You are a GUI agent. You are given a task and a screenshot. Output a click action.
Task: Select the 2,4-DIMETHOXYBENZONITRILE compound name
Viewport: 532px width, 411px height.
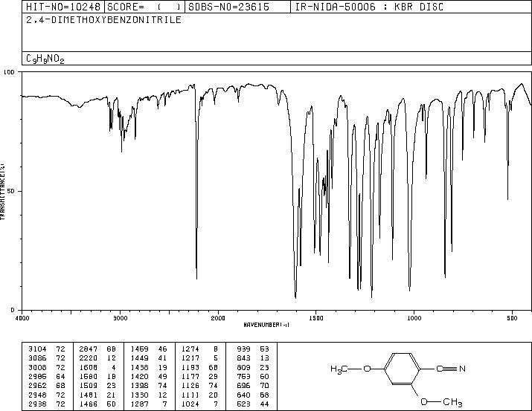tap(104, 20)
